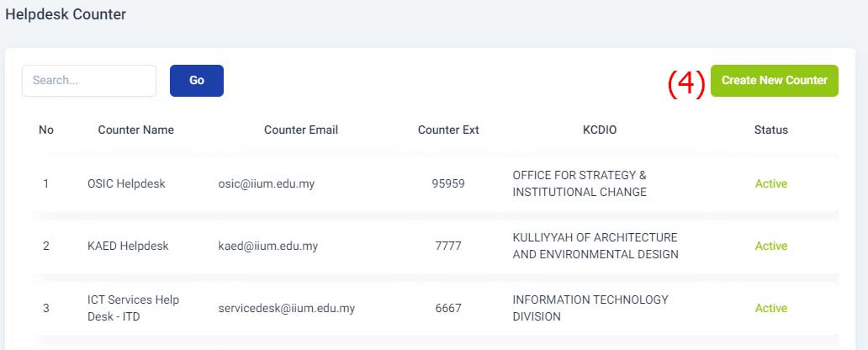Select the Status column header

[x=771, y=130]
